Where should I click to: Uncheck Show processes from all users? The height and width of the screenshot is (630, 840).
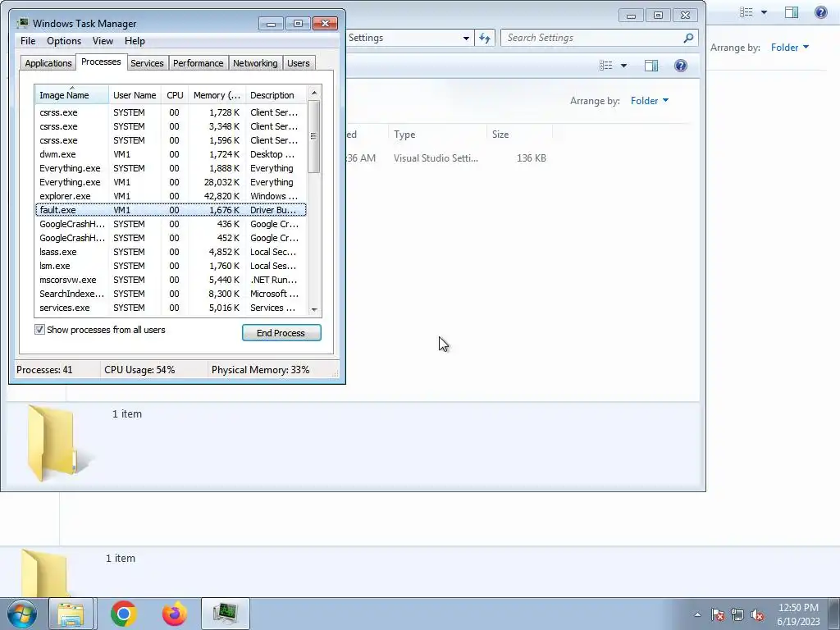[x=39, y=330]
